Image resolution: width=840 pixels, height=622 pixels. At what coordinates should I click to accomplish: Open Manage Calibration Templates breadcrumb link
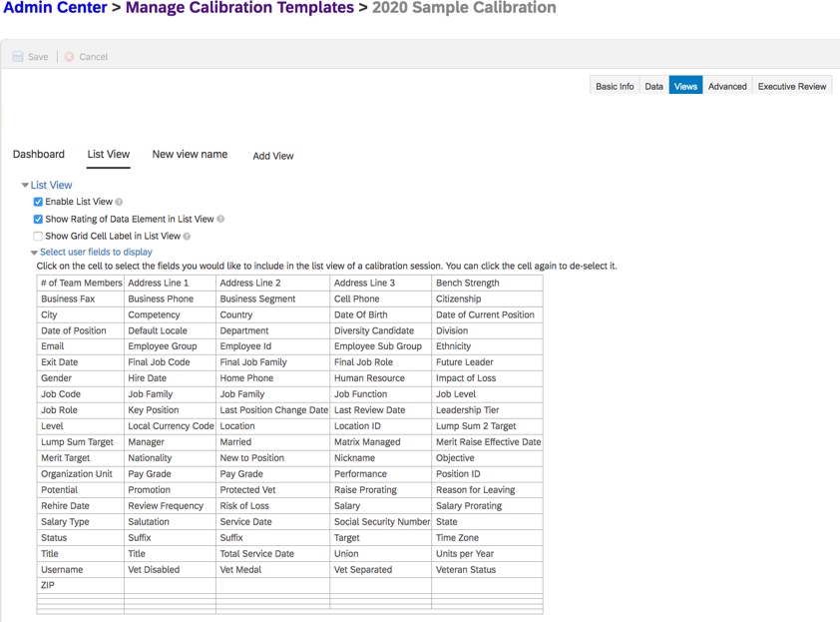coord(240,8)
